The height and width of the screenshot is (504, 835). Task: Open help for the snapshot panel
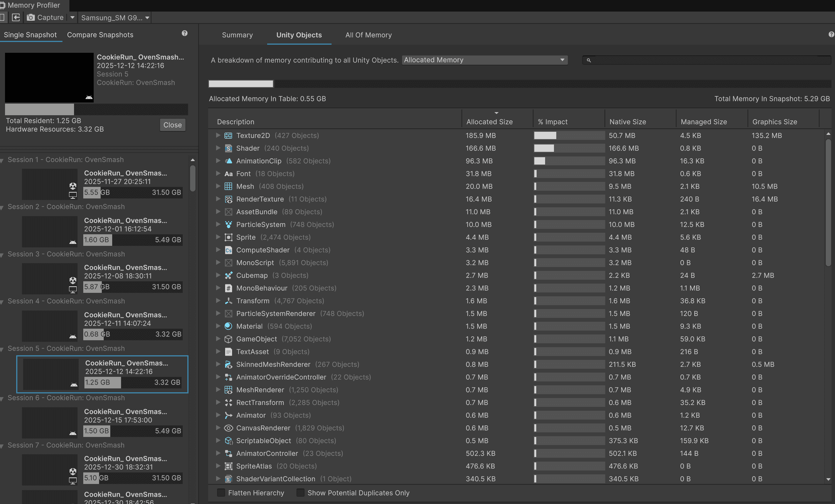pos(185,34)
